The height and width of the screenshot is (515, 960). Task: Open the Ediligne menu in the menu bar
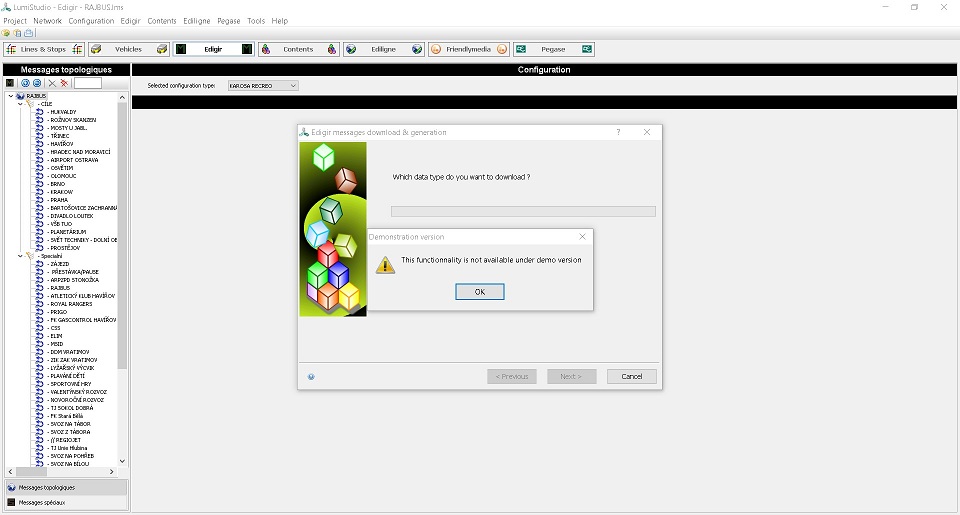(x=197, y=21)
